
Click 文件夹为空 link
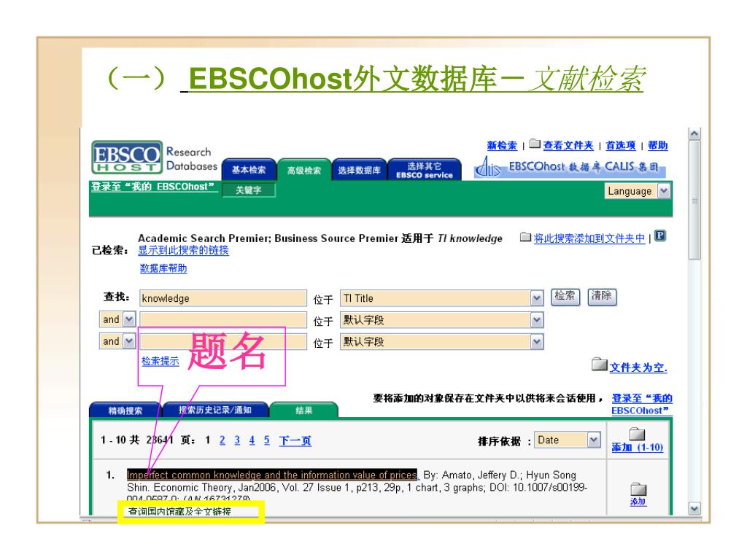tap(638, 367)
